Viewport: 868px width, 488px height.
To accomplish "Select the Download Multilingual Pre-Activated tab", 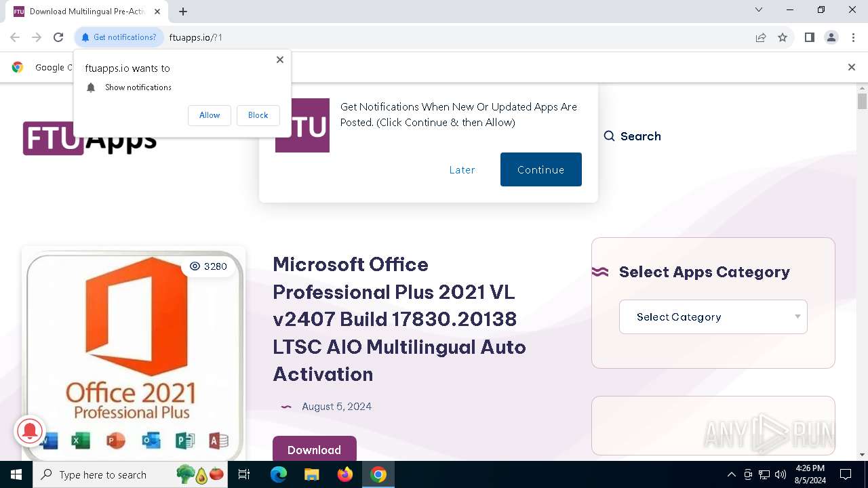I will 87,12.
